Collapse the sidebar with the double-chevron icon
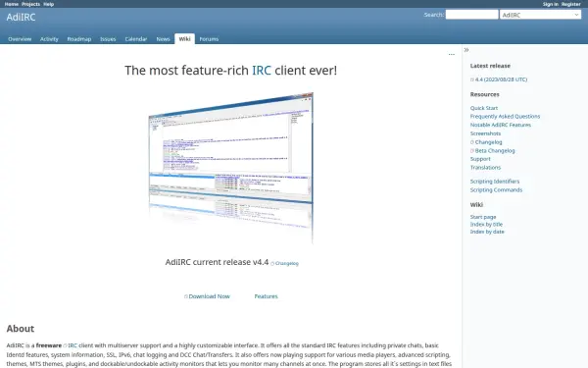This screenshot has width=588, height=368. point(466,50)
